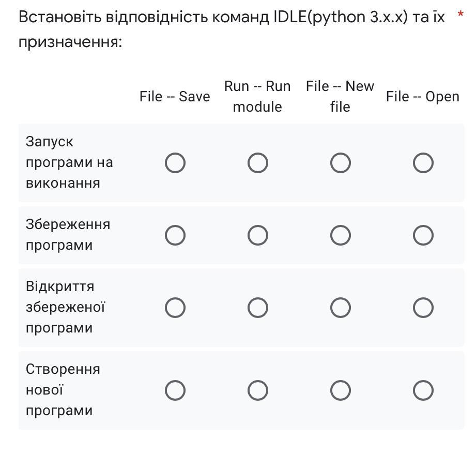
Task: Click the File -- Open column header
Action: [422, 97]
